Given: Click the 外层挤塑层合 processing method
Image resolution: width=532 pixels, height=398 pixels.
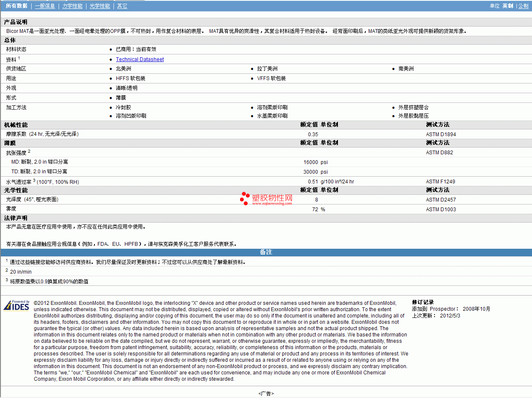Looking at the screenshot, I should click(x=413, y=108).
